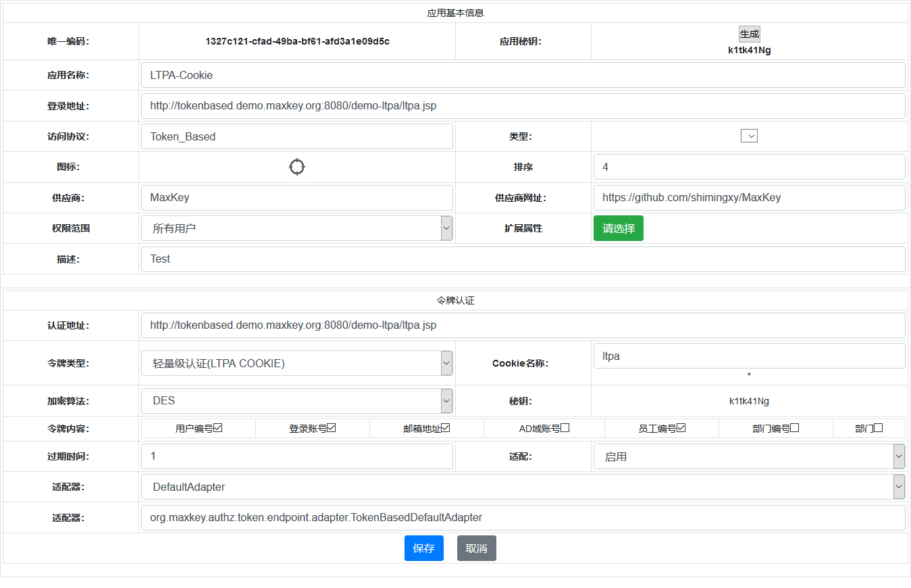Click the green 请选择 button
The image size is (911, 588).
click(618, 228)
